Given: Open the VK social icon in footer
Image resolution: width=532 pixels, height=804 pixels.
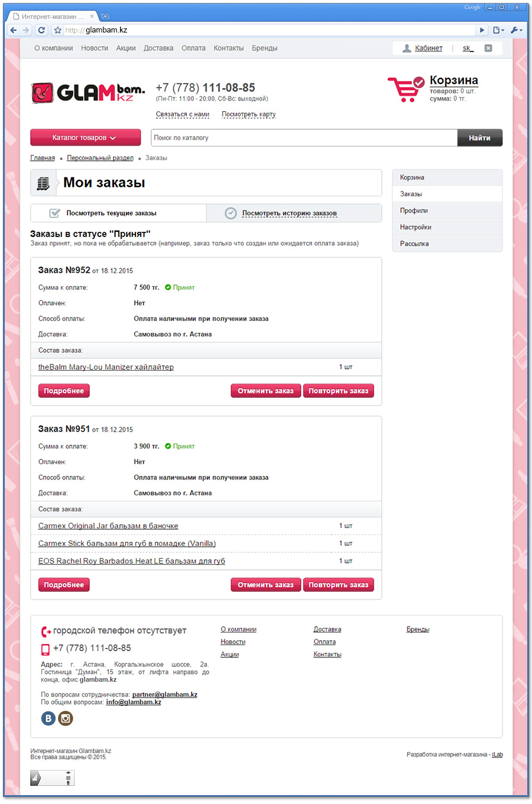Looking at the screenshot, I should (x=48, y=718).
